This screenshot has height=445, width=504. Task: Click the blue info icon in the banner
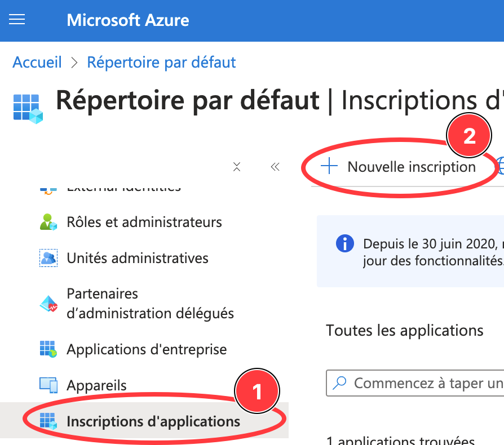[x=344, y=244]
